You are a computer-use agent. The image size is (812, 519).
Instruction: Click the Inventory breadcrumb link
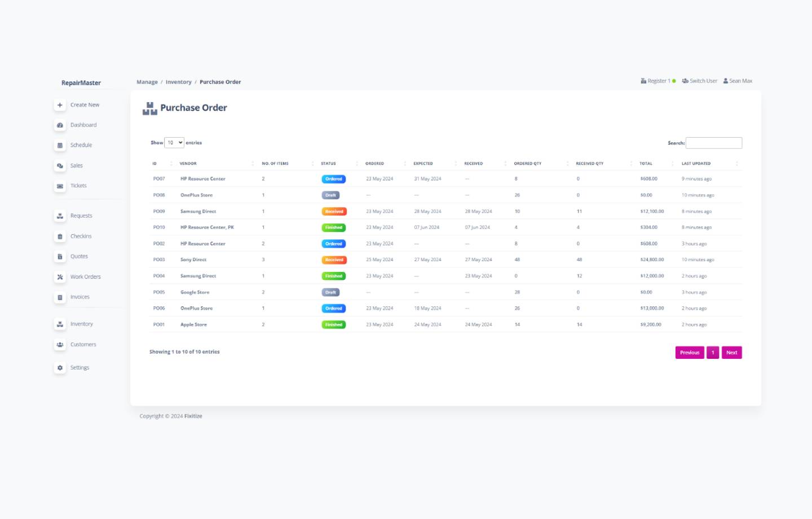tap(178, 82)
